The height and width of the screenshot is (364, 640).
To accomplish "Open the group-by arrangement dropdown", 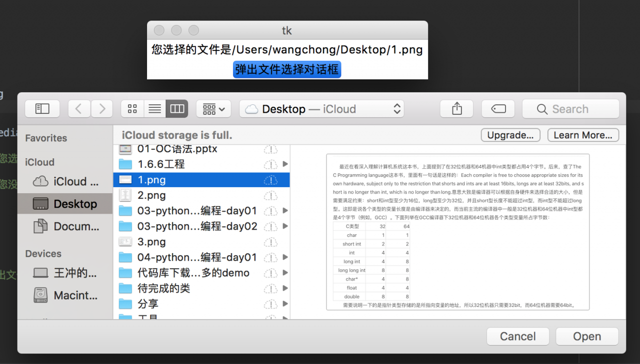I will coord(213,109).
